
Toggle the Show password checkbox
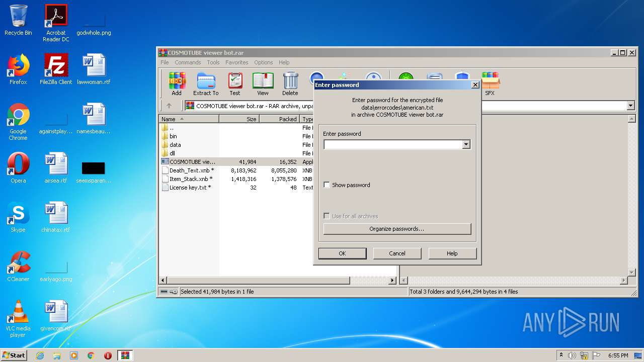(x=327, y=185)
